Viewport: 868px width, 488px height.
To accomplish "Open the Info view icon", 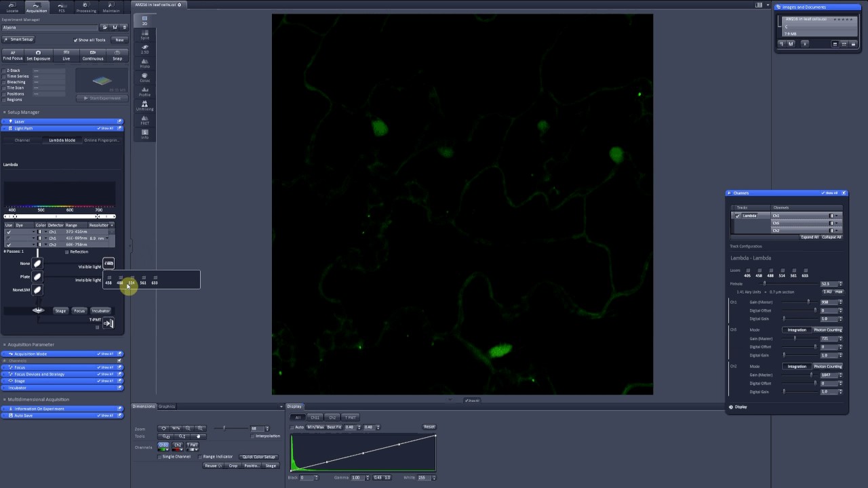I will [x=144, y=134].
